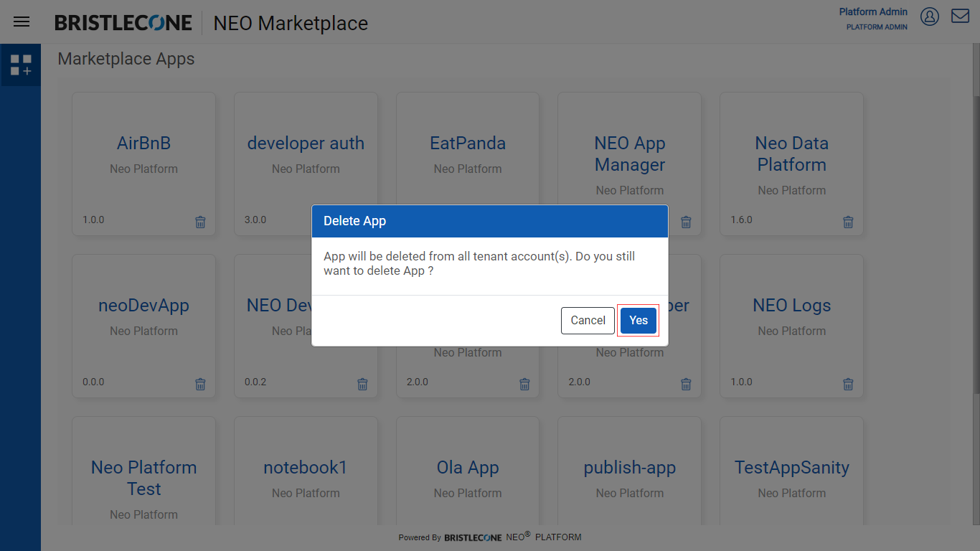Screen dimensions: 980x551
Task: Open the publish-app card
Action: [x=630, y=468]
